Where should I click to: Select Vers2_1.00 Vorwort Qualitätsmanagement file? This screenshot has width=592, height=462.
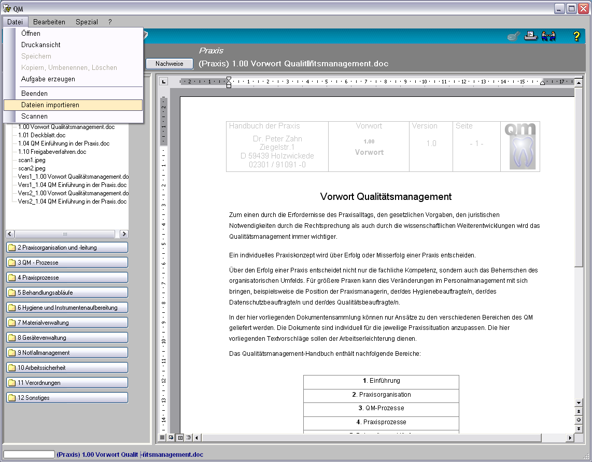click(x=73, y=193)
